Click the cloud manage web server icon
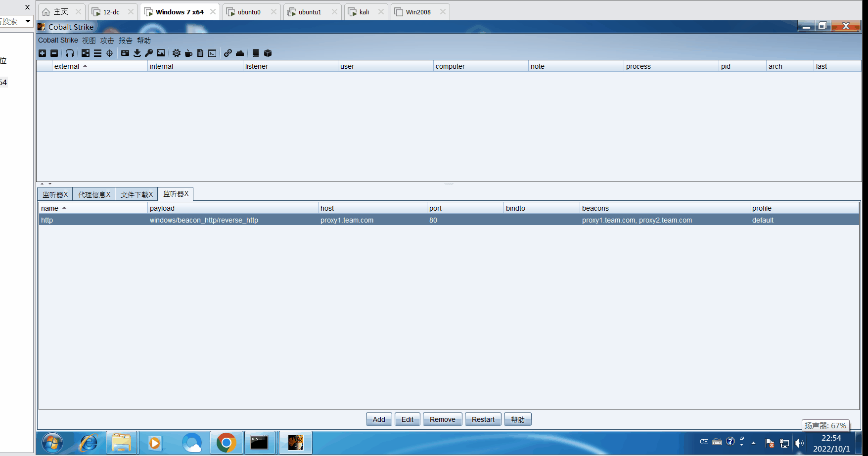 click(240, 53)
